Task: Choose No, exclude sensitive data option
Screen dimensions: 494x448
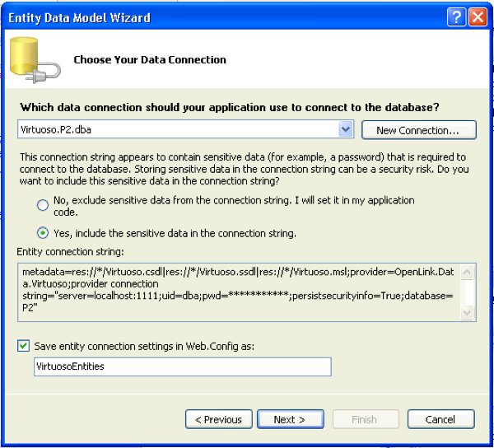Action: point(42,205)
